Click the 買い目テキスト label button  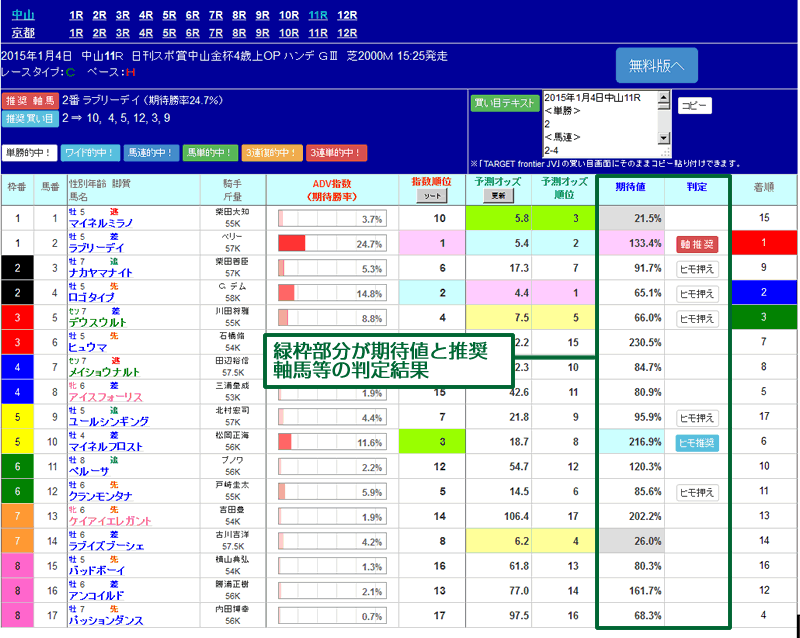(x=505, y=103)
